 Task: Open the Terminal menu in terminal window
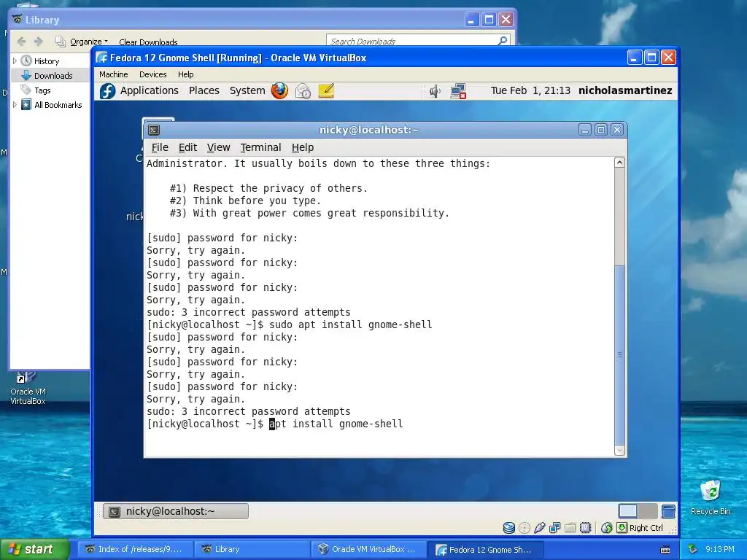(x=260, y=147)
